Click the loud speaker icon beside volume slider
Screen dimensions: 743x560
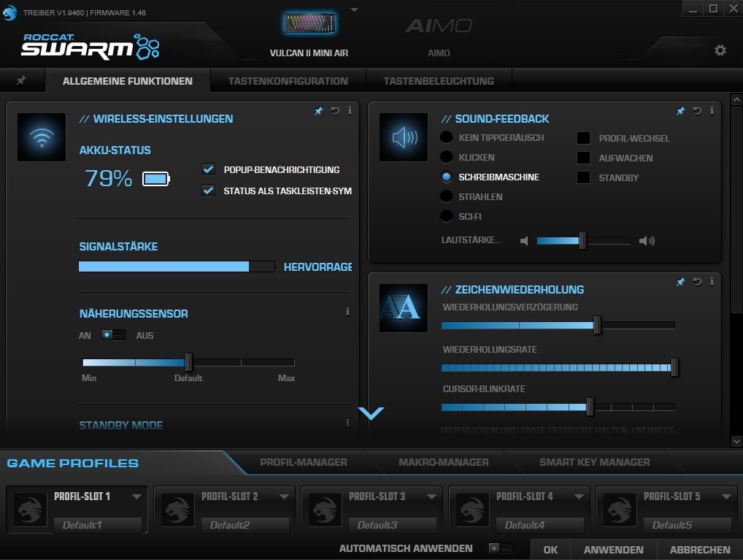click(x=647, y=241)
